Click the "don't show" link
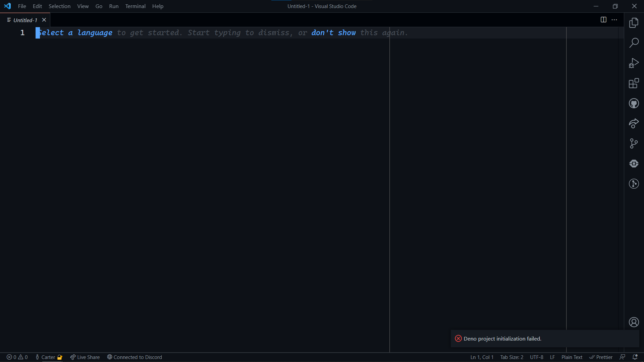This screenshot has width=644, height=362. [333, 33]
